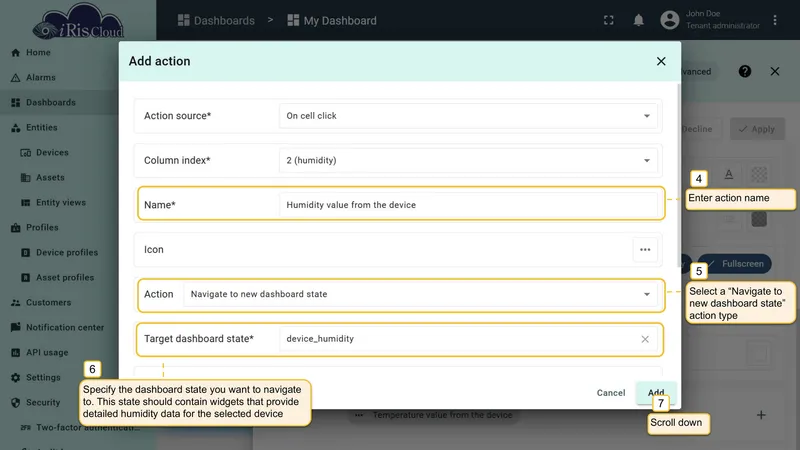
Task: Click the Name input field
Action: click(x=468, y=205)
